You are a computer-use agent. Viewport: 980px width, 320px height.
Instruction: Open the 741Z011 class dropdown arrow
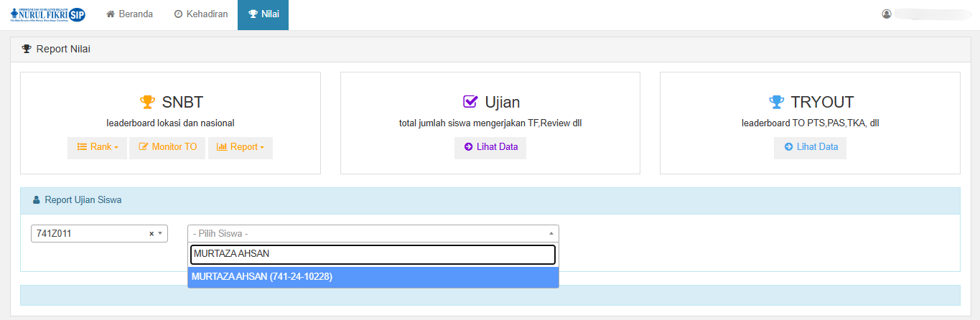(x=160, y=234)
